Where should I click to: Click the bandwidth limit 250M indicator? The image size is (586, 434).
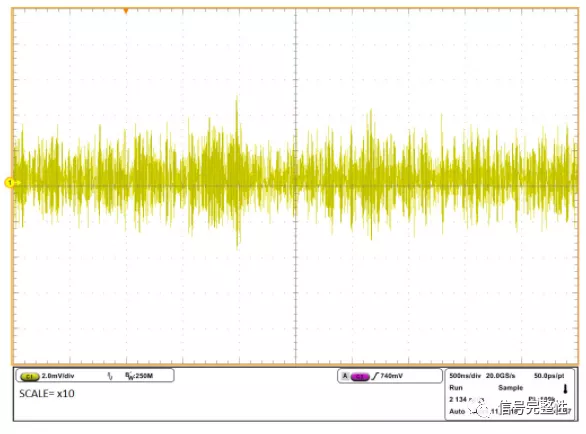pos(139,376)
